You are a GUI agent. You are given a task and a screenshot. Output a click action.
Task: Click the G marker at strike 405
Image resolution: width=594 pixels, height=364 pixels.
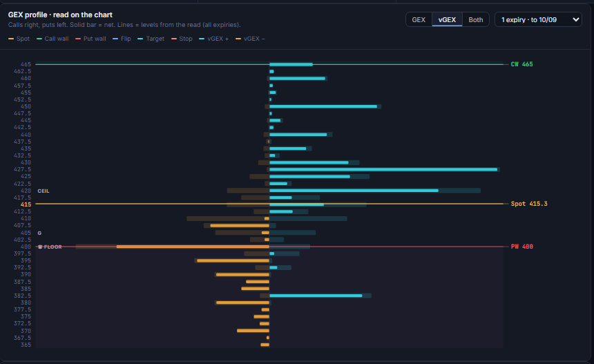(x=39, y=233)
